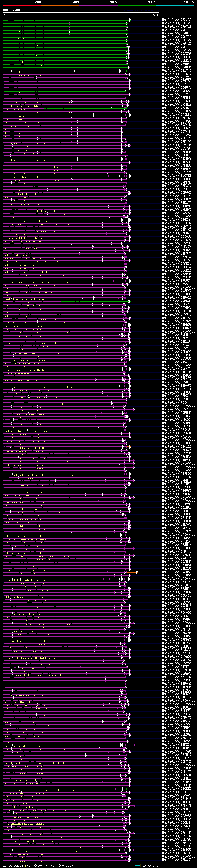Select hit UniRef100_B3R6K8
Viewport: 197px width, 868px height.
(x=177, y=192)
